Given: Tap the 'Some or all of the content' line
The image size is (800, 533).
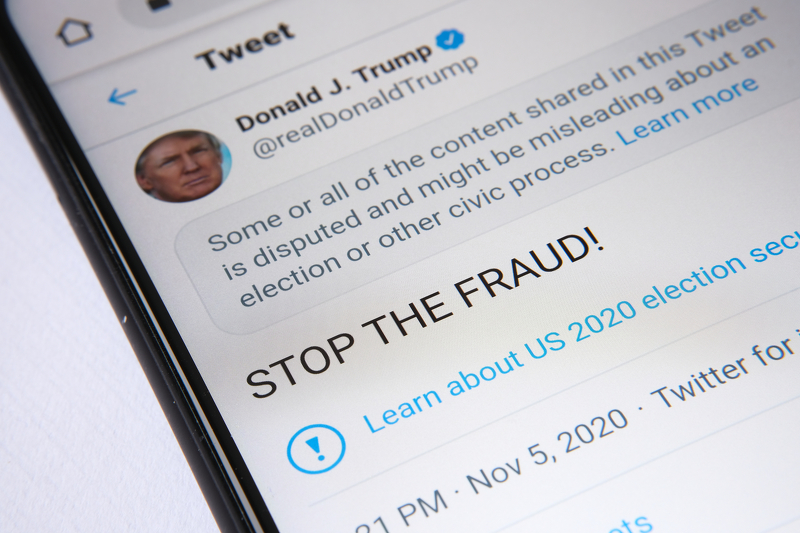Looking at the screenshot, I should [487, 130].
